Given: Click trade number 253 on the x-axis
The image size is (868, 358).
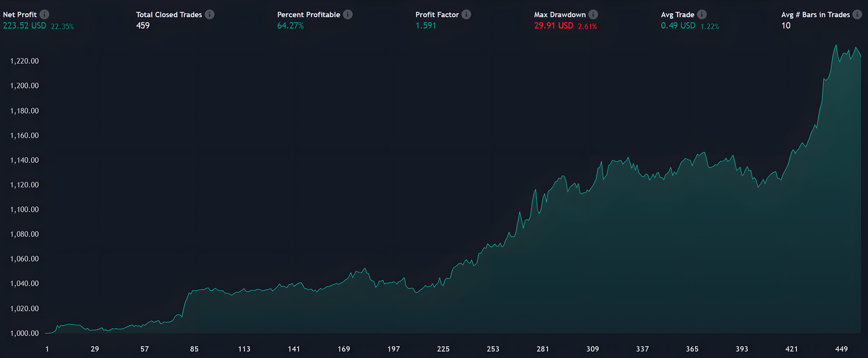Looking at the screenshot, I should pyautogui.click(x=493, y=349).
